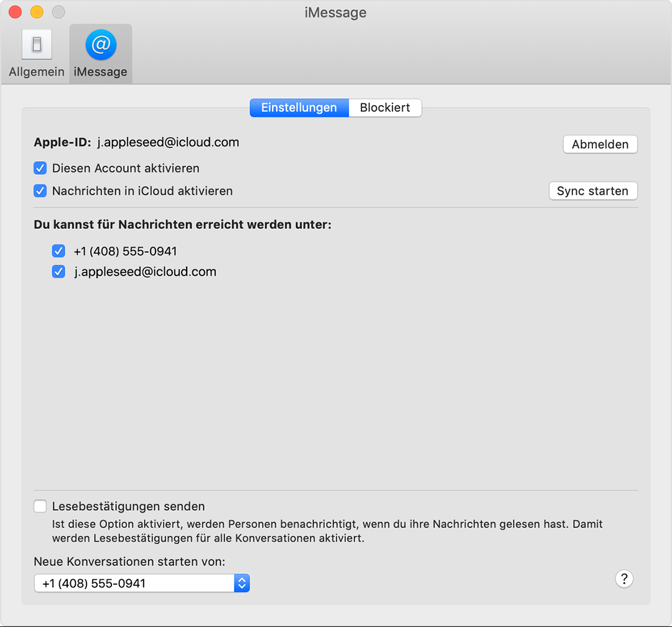The height and width of the screenshot is (627, 672).
Task: Open the Allgemein preferences pane
Action: 37,53
